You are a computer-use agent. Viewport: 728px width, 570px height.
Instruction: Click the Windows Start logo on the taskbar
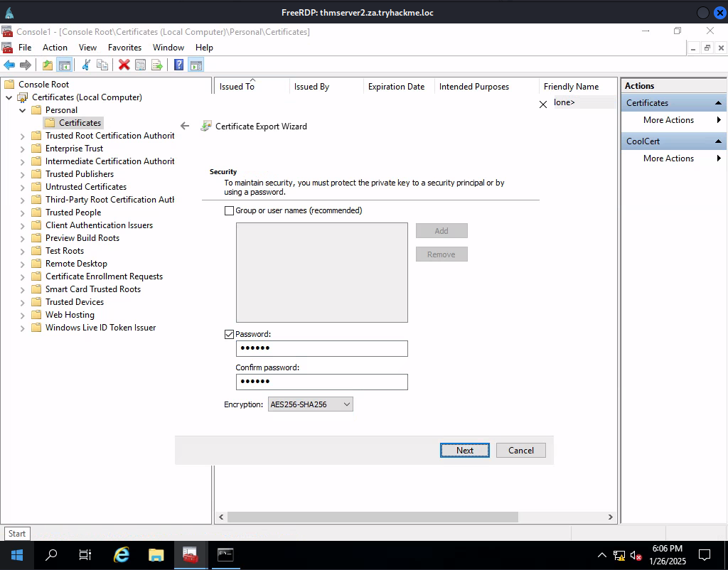coord(17,554)
